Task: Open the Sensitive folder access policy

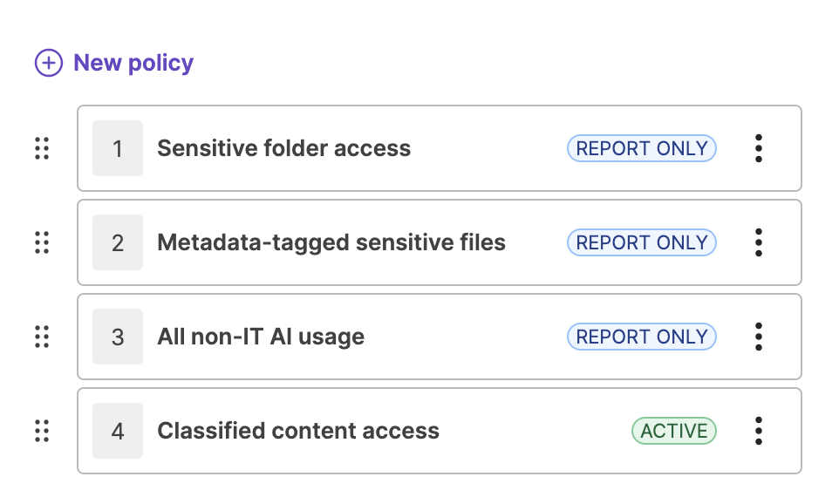Action: (x=283, y=148)
